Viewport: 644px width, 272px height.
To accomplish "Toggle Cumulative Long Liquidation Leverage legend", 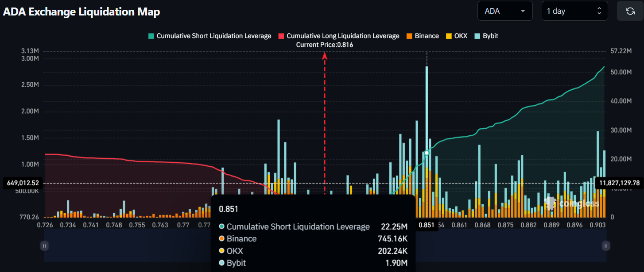I will (339, 36).
